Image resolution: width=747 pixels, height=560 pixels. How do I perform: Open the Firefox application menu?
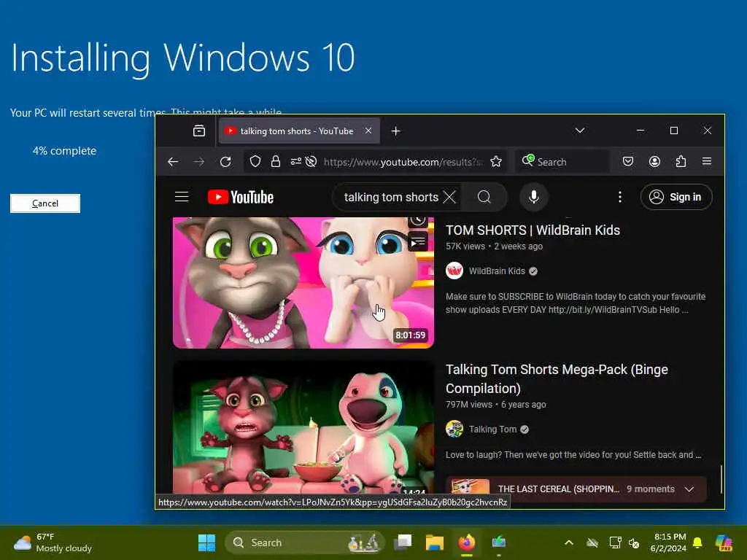707,162
